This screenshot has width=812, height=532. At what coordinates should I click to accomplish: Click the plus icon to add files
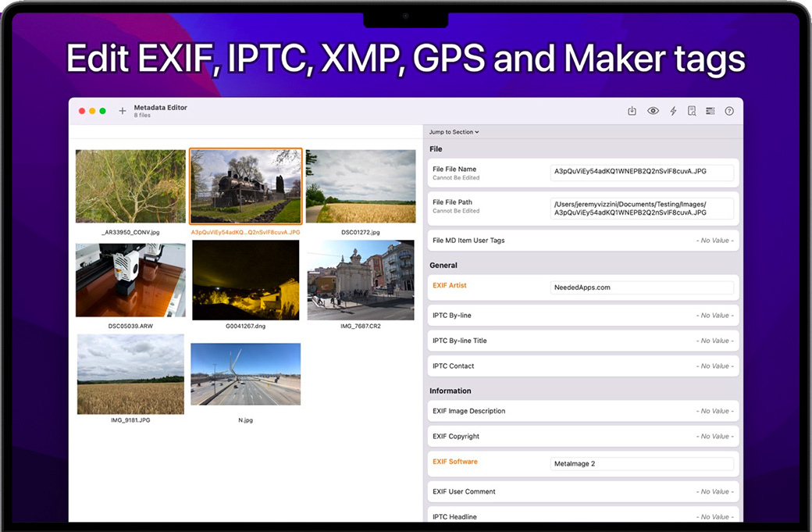(x=123, y=111)
